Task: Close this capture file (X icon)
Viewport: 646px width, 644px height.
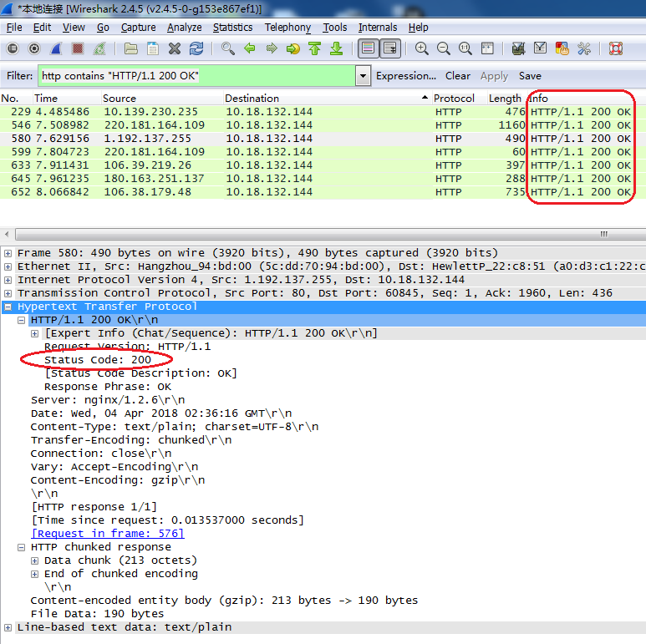Action: coord(175,48)
